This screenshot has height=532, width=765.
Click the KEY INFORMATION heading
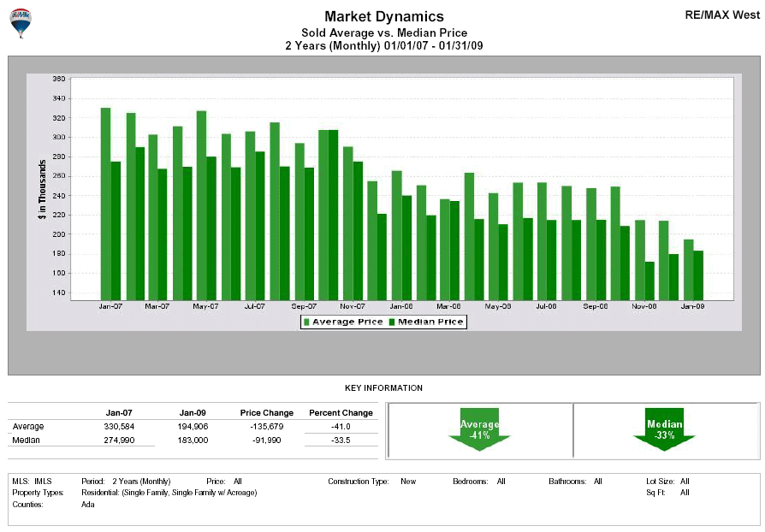tap(383, 388)
